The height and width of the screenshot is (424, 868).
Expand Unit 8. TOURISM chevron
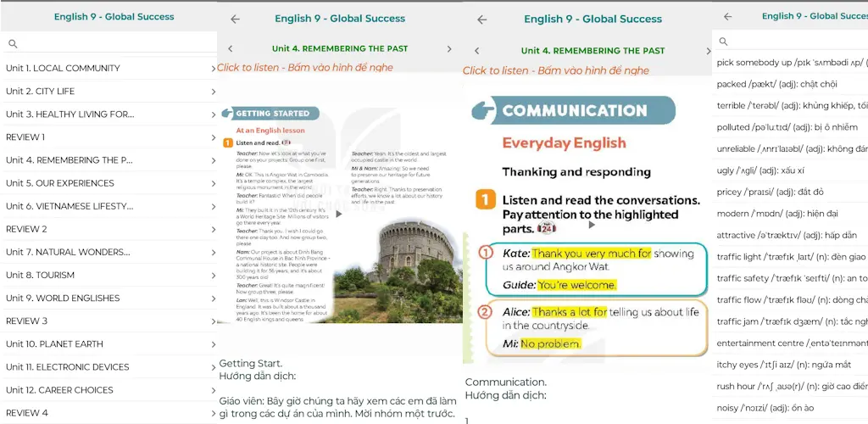click(x=213, y=275)
